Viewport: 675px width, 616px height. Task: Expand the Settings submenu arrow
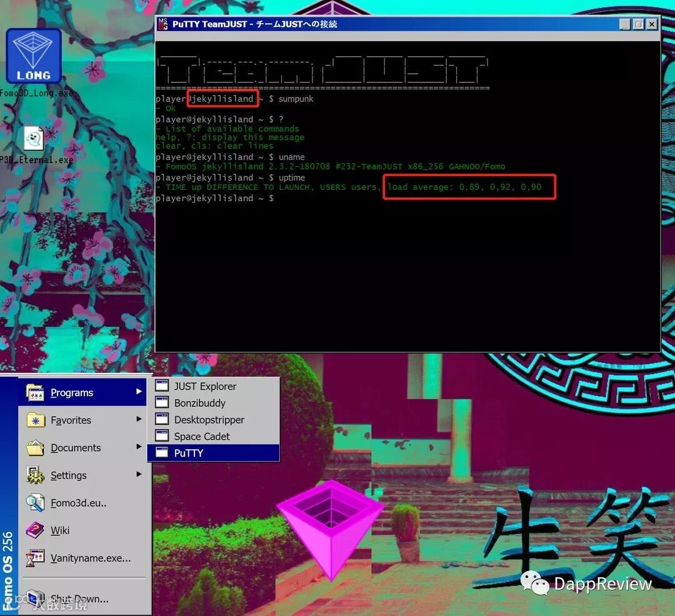coord(139,474)
